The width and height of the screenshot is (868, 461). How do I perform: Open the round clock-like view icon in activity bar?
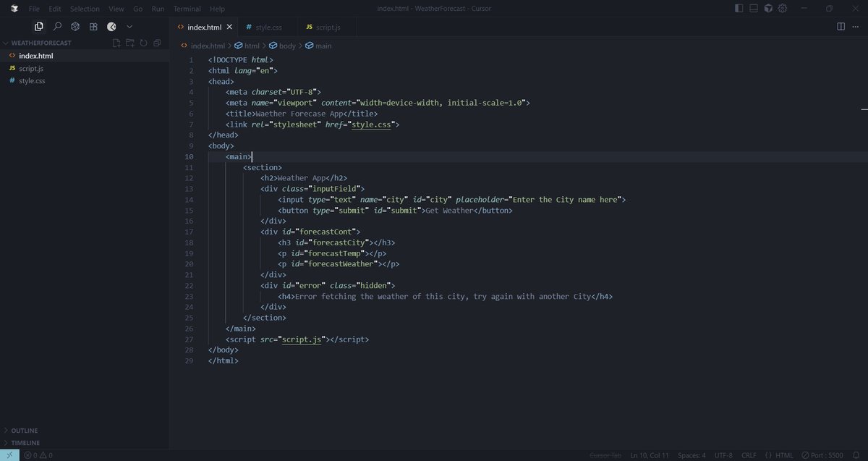pos(111,27)
